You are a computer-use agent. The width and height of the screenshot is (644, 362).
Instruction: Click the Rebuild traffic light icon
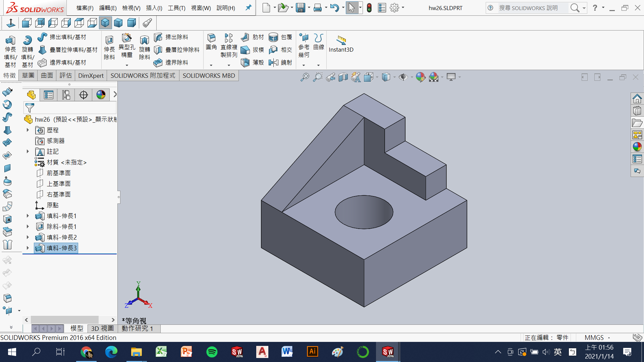[369, 8]
